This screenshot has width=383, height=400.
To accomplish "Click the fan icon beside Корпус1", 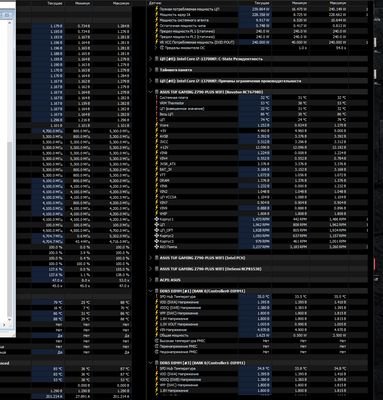I will 157,220.
